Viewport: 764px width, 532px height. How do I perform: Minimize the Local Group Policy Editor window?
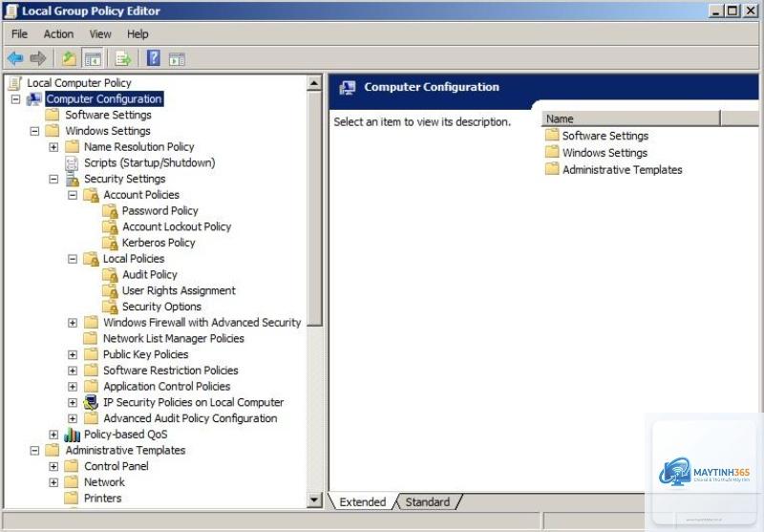715,11
